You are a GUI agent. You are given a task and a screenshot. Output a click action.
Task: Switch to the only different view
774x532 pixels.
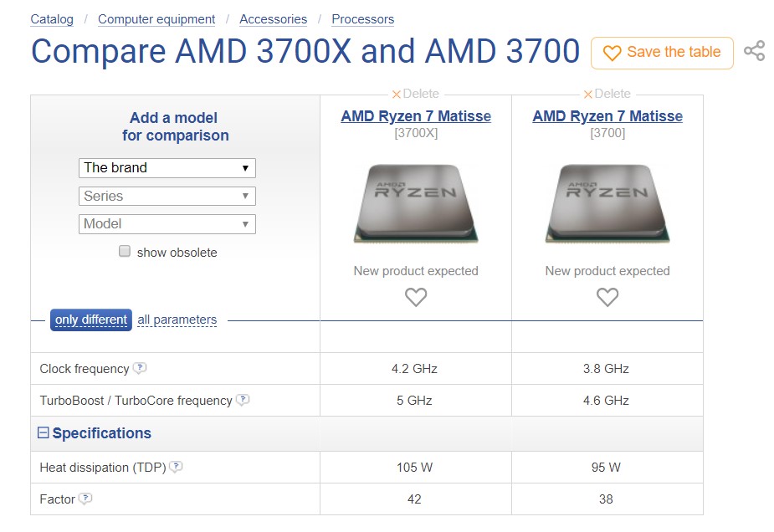click(x=91, y=320)
